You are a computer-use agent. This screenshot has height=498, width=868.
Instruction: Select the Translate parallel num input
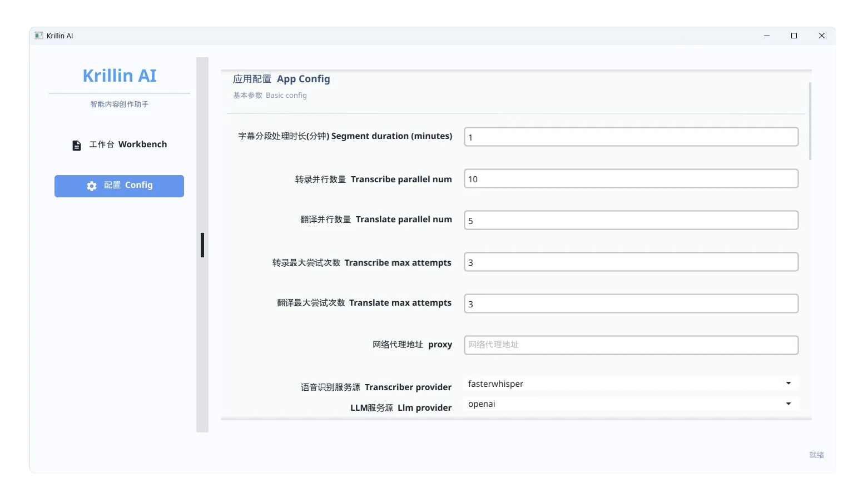631,221
